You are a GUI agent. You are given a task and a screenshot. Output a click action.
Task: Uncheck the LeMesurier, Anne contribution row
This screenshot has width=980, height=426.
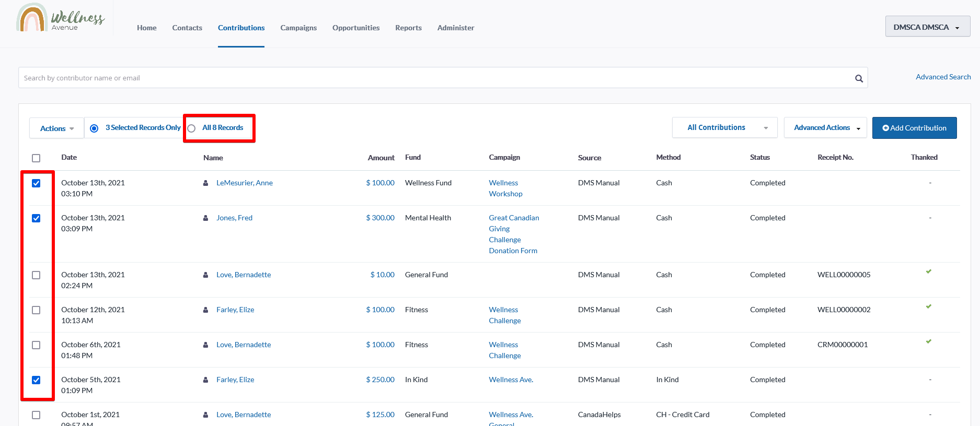pyautogui.click(x=36, y=183)
